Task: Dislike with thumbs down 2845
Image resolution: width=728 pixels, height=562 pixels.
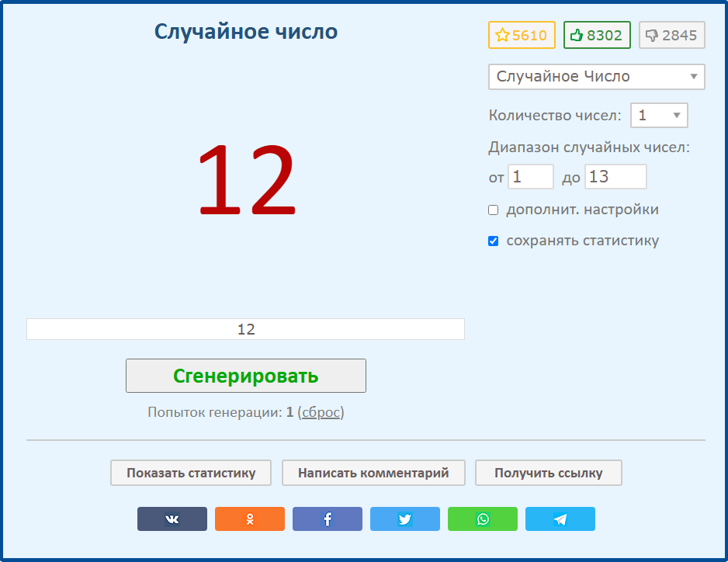Action: point(672,35)
